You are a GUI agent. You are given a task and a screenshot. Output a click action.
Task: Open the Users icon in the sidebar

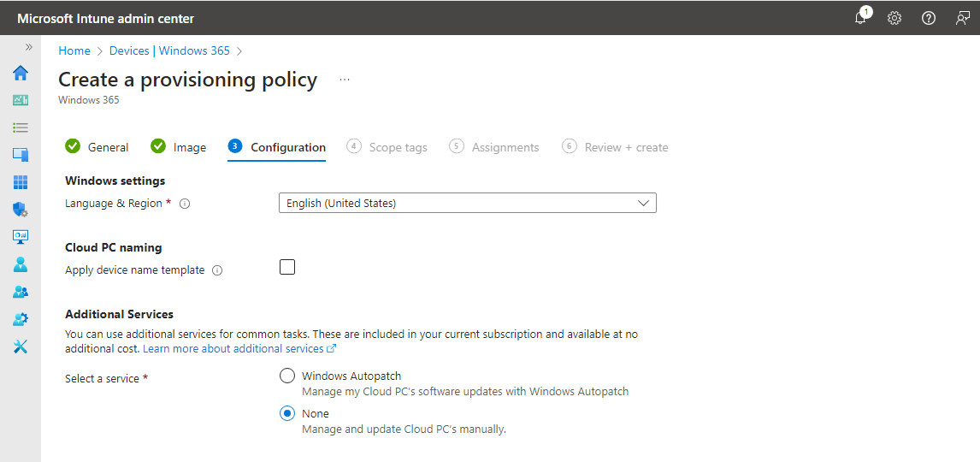[x=21, y=264]
